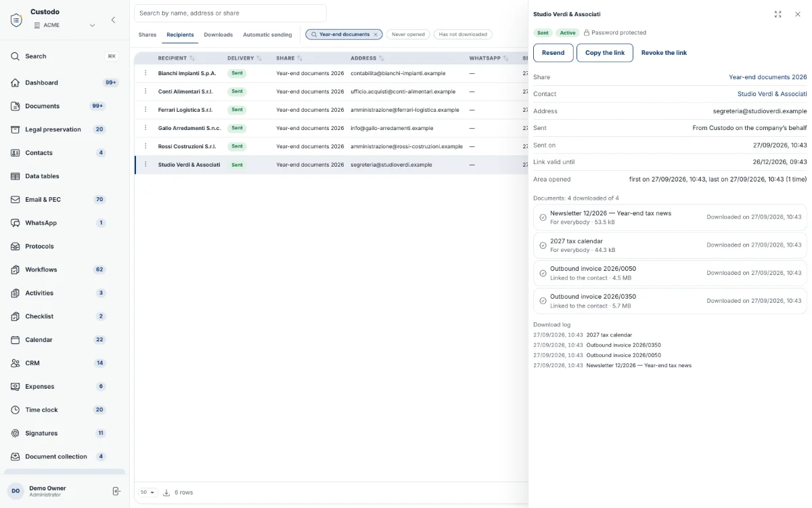
Task: Open Demo Owner user profile
Action: pyautogui.click(x=47, y=491)
